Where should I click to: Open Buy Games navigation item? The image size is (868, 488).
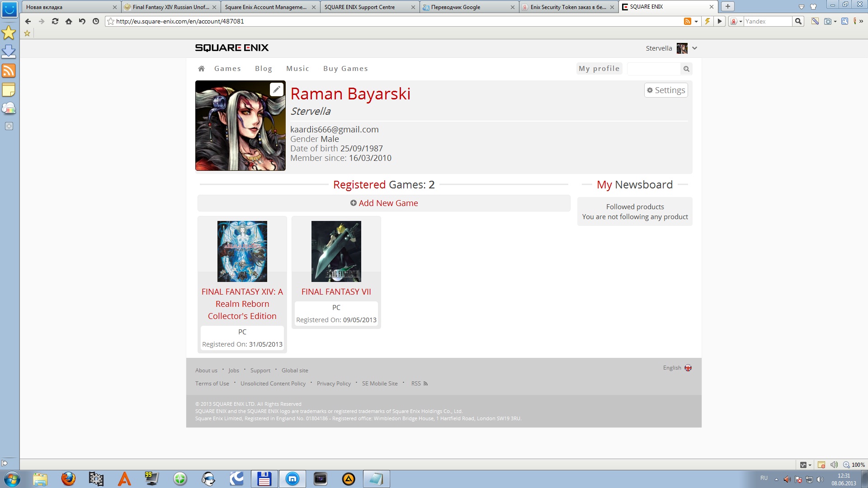pos(345,69)
